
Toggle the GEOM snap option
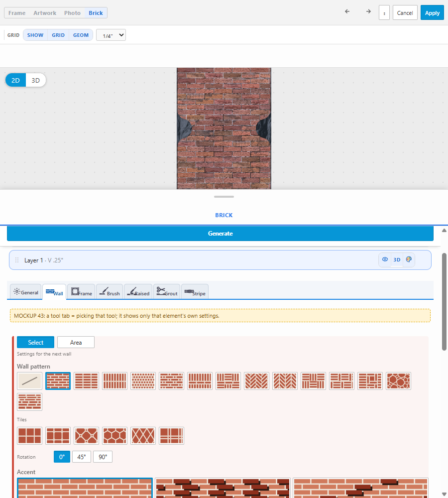(x=81, y=35)
